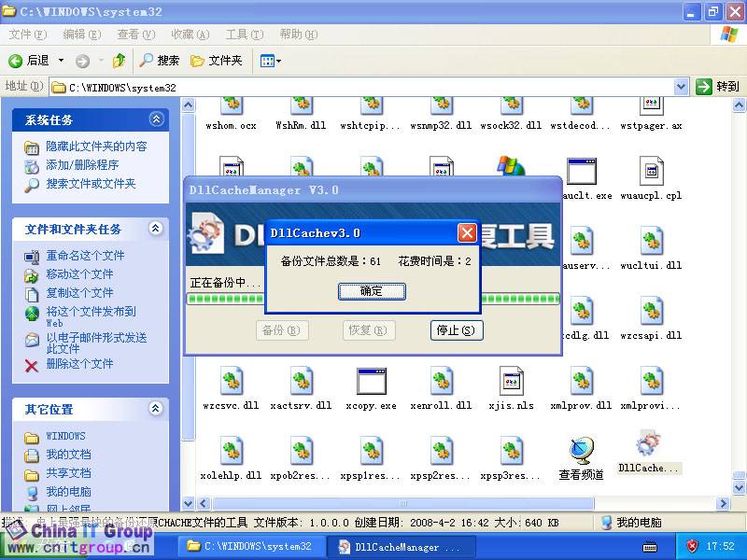Close the DllCachev3.0 message dialog
This screenshot has width=747, height=560.
(x=466, y=232)
